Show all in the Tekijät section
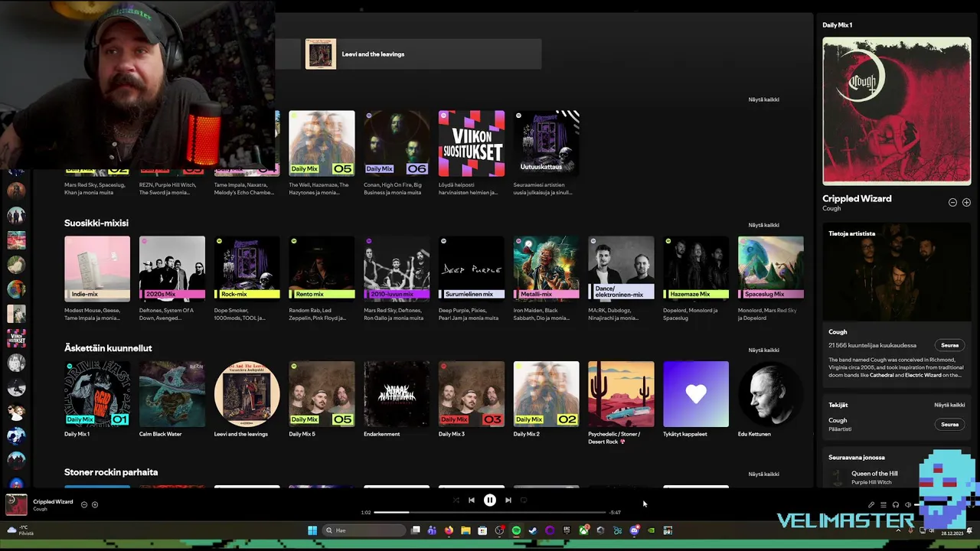980x551 pixels. click(x=949, y=405)
